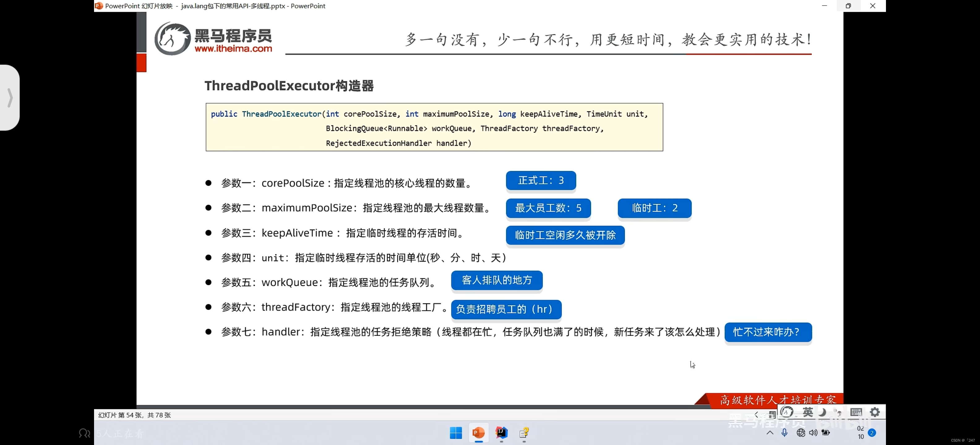Open the IME soft keyboard icon
The height and width of the screenshot is (445, 980).
pos(856,412)
